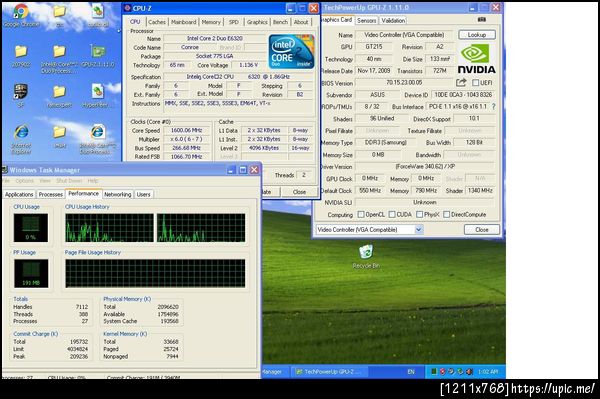This screenshot has width=600, height=399.
Task: Open the Video Controller dropdown in GPU-Z
Action: click(419, 230)
